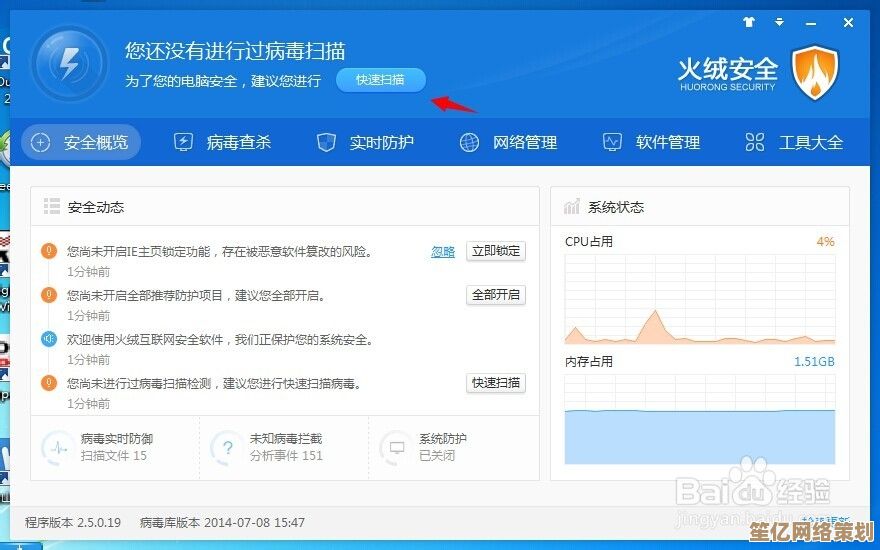
Task: Click the virus real-time defense pulse icon
Action: 57,447
